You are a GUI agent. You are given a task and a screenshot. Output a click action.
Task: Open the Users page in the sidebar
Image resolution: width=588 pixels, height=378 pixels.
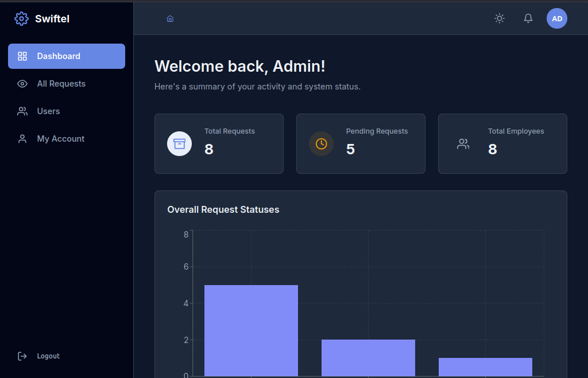(48, 111)
